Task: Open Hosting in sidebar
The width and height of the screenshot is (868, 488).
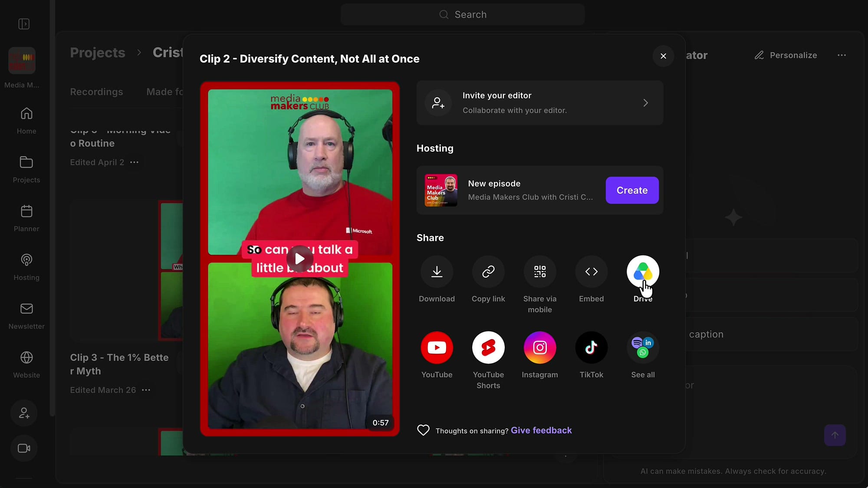Action: 26,267
